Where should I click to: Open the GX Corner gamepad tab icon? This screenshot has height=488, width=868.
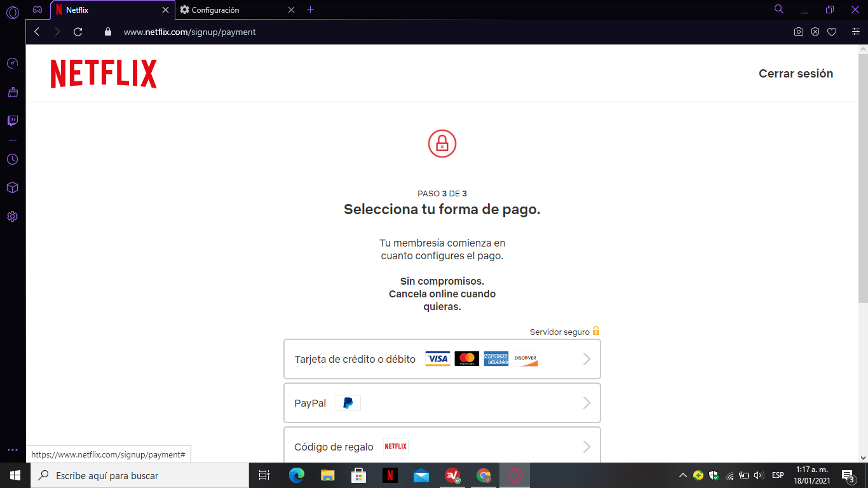click(x=37, y=10)
